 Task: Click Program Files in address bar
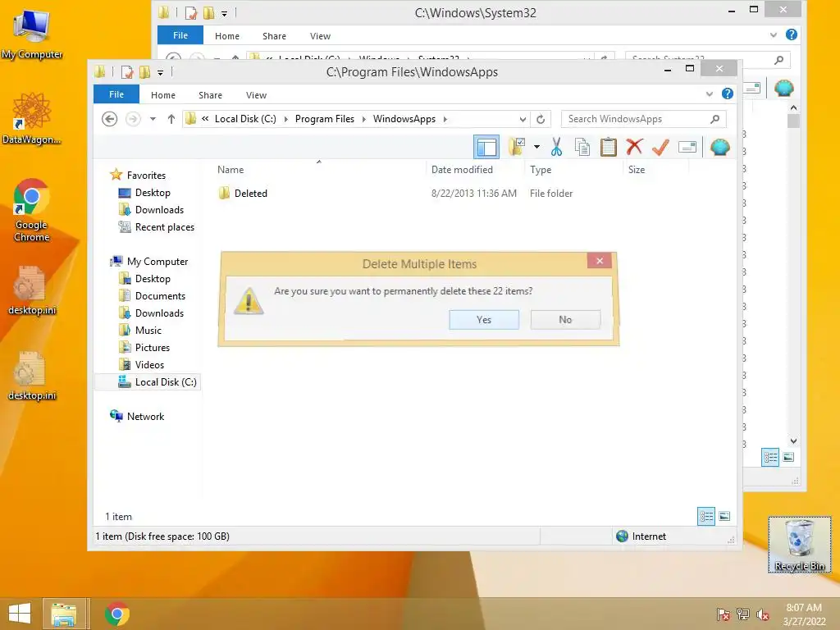tap(325, 119)
